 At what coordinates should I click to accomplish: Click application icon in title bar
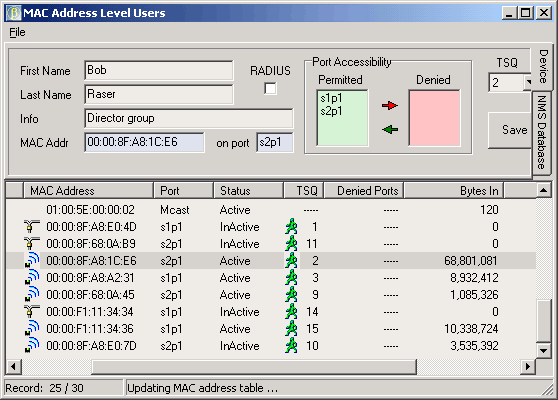click(x=14, y=13)
